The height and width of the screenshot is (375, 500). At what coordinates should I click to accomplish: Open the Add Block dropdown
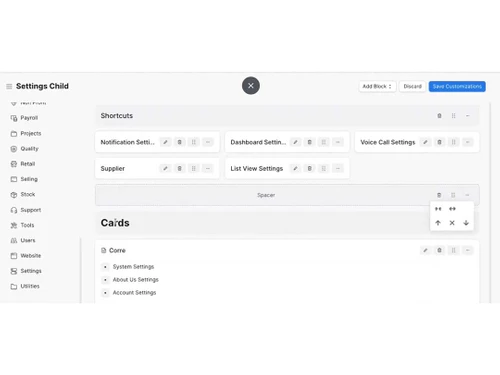point(377,86)
